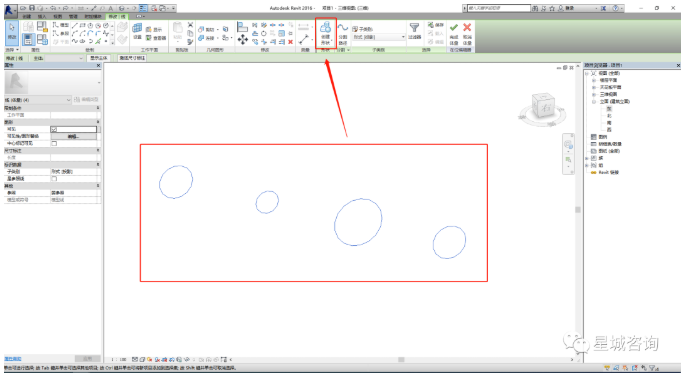Open the Add-Ins (附加模块) ribbon tab
The width and height of the screenshot is (688, 379).
tap(93, 16)
